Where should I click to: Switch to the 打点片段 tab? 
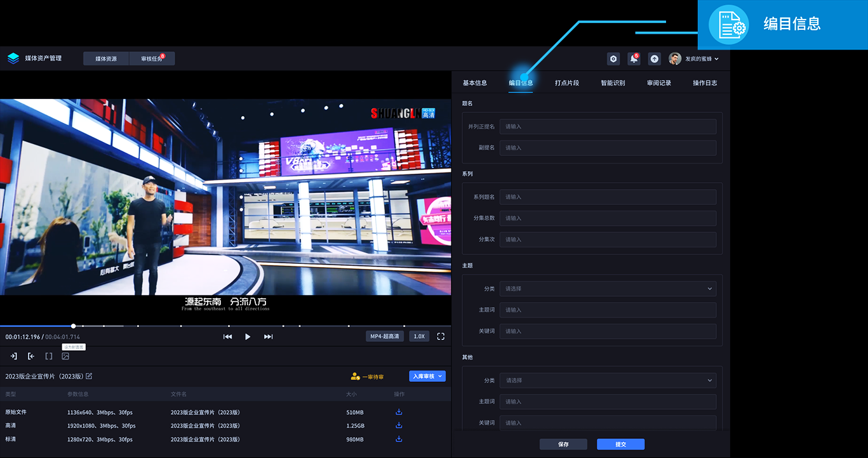566,83
